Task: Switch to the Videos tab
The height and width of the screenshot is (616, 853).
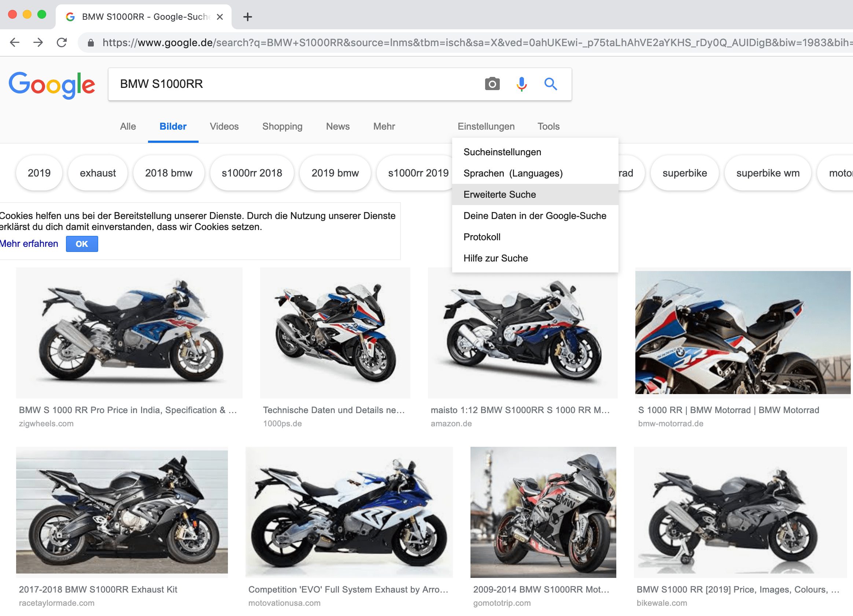Action: tap(224, 126)
